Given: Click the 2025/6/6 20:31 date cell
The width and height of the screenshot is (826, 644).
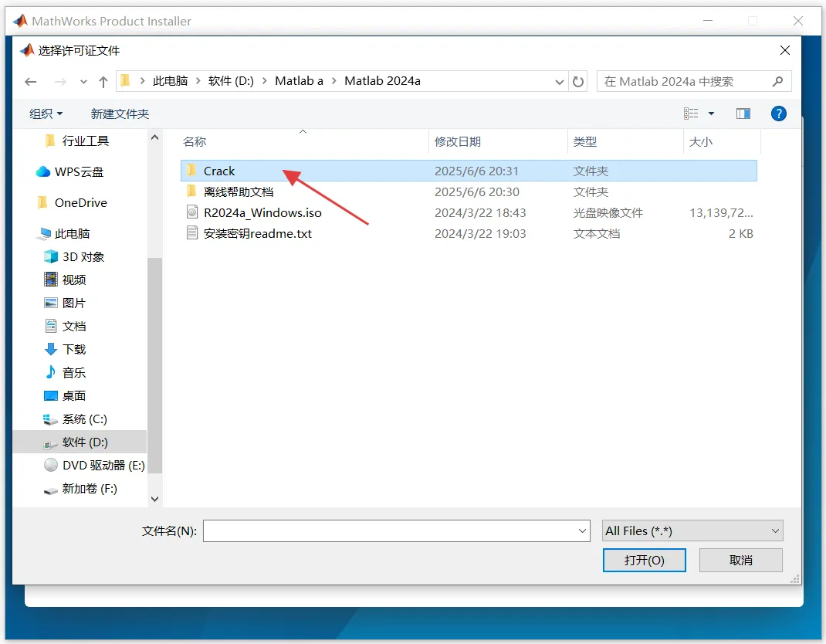Looking at the screenshot, I should click(476, 171).
